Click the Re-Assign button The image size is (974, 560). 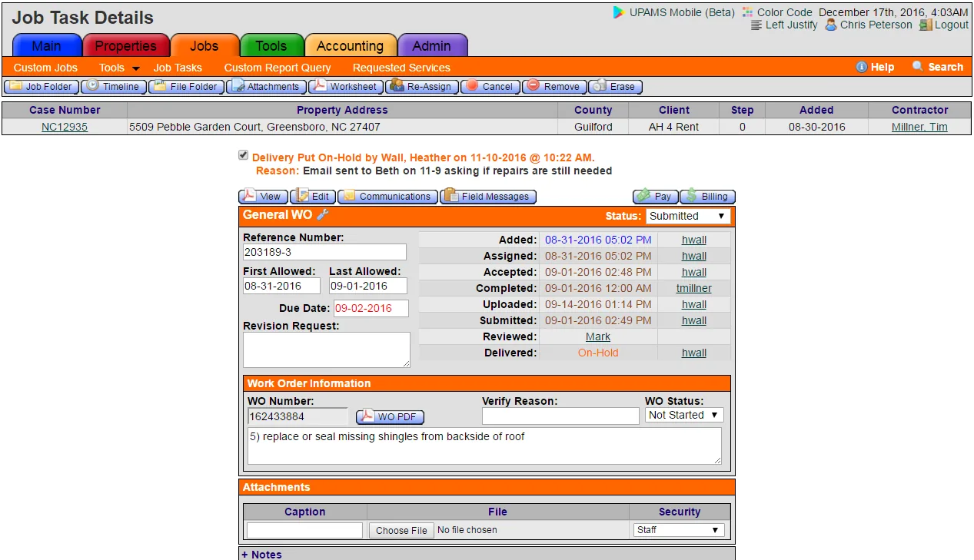click(x=422, y=87)
